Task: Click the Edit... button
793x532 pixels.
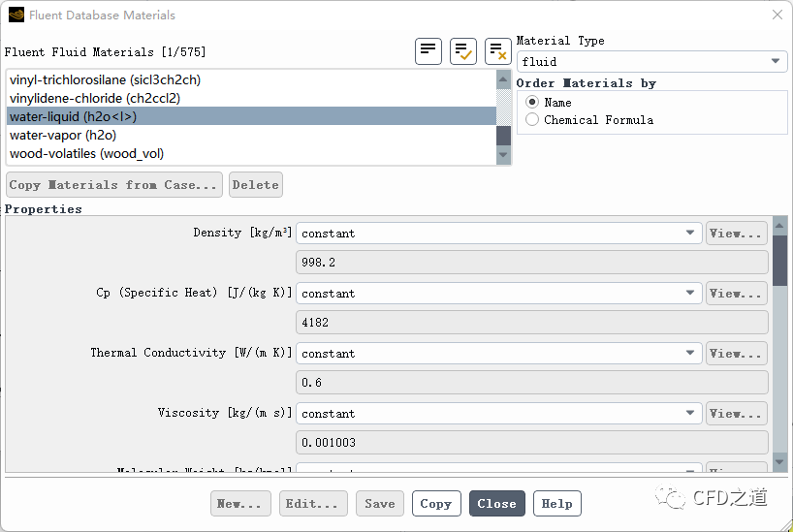Action: [x=313, y=504]
